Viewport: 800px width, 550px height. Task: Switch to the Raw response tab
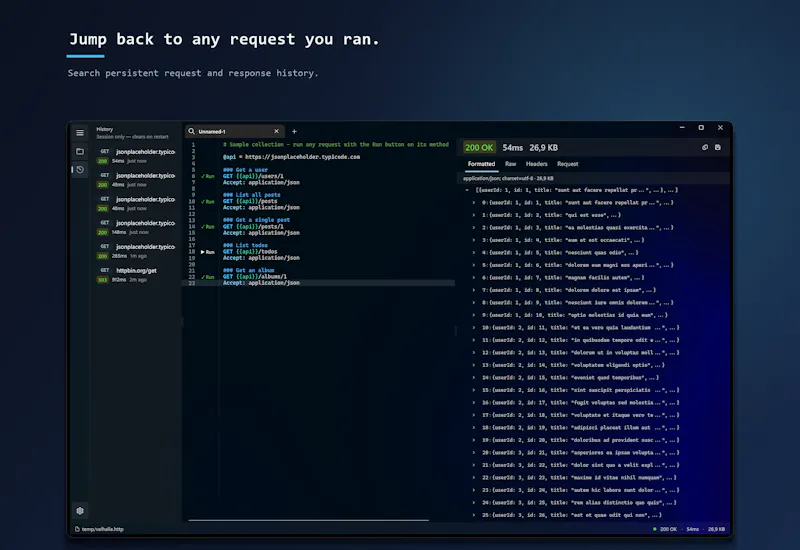click(x=510, y=164)
